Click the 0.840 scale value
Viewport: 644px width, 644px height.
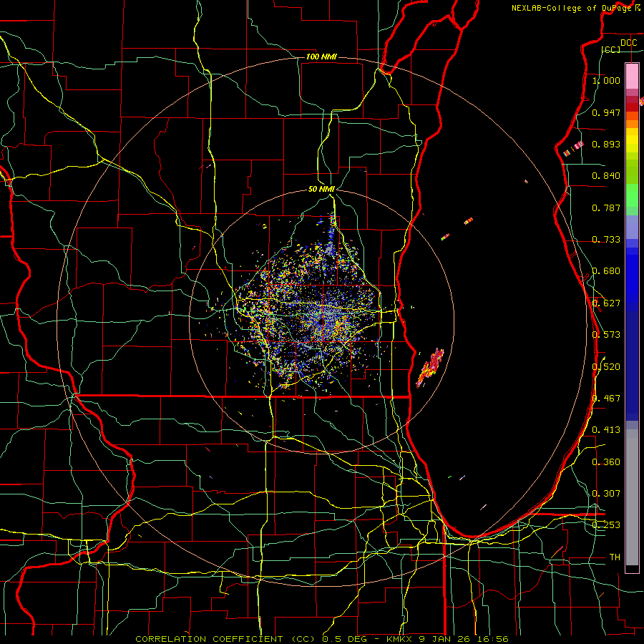[606, 176]
